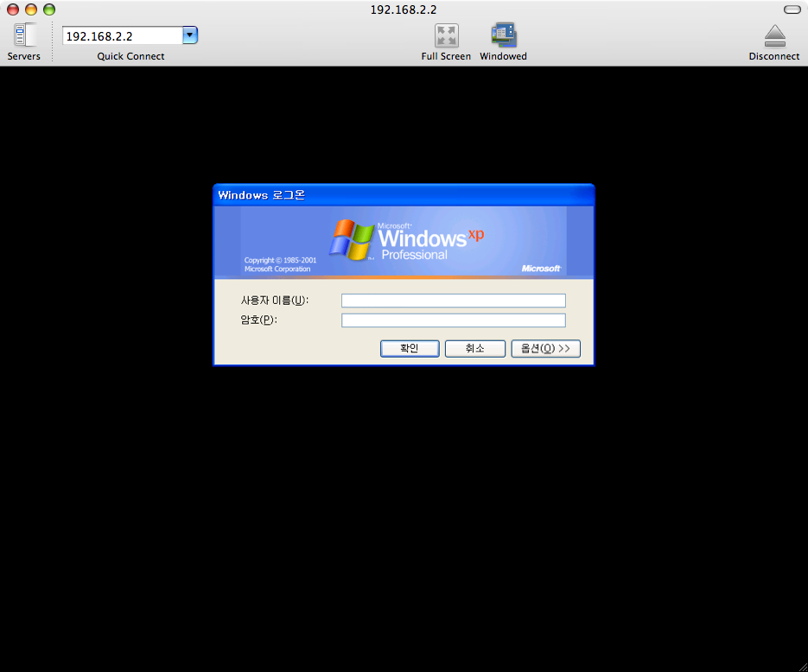This screenshot has width=808, height=672.
Task: Click the green zoom window button
Action: click(x=49, y=10)
